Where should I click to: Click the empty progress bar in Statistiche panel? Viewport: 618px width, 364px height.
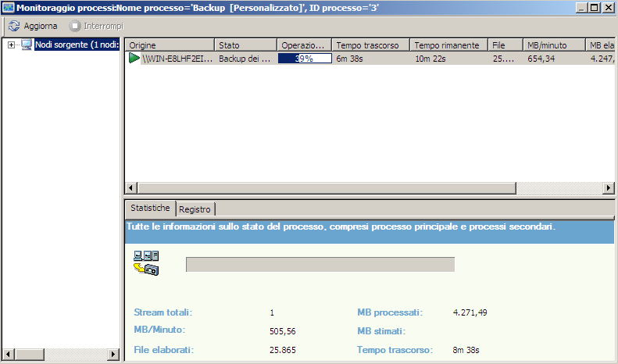[x=320, y=264]
